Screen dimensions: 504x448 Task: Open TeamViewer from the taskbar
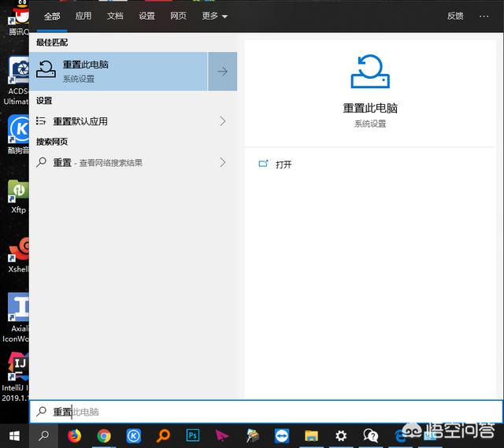(282, 436)
